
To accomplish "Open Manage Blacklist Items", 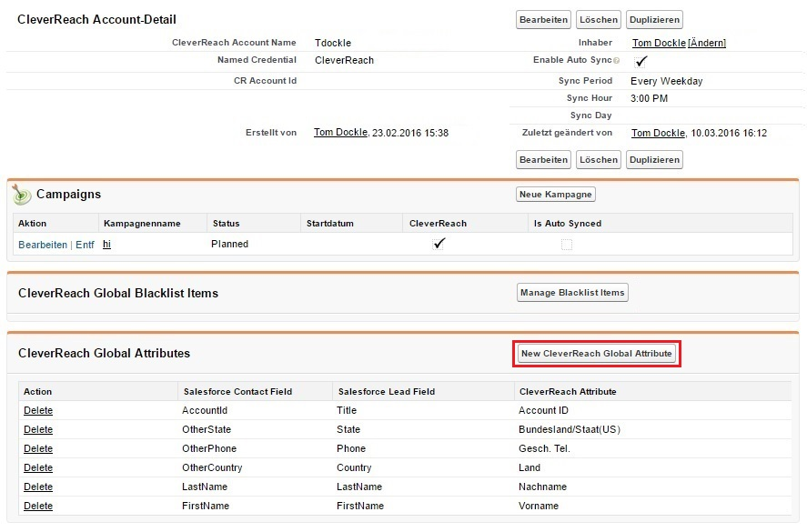I will [x=572, y=292].
